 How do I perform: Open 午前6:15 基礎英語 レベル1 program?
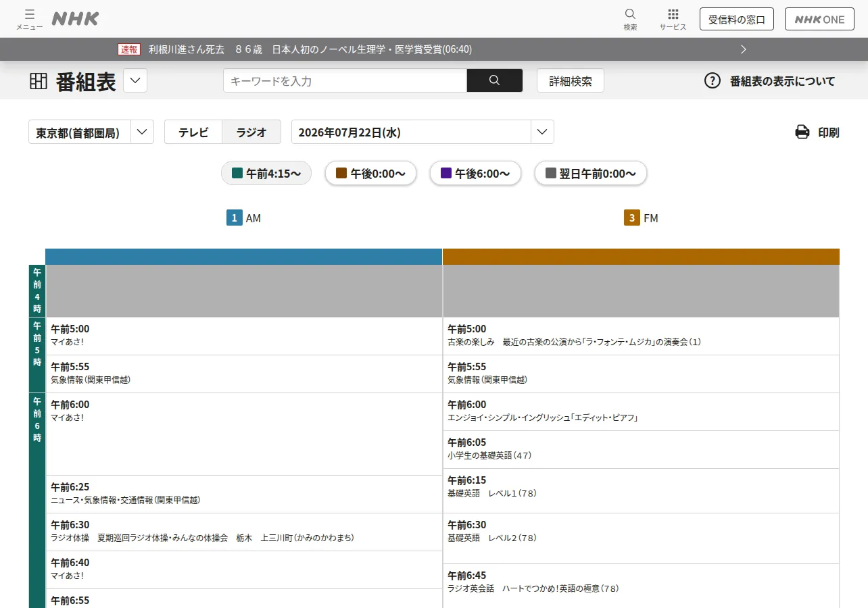[641, 490]
